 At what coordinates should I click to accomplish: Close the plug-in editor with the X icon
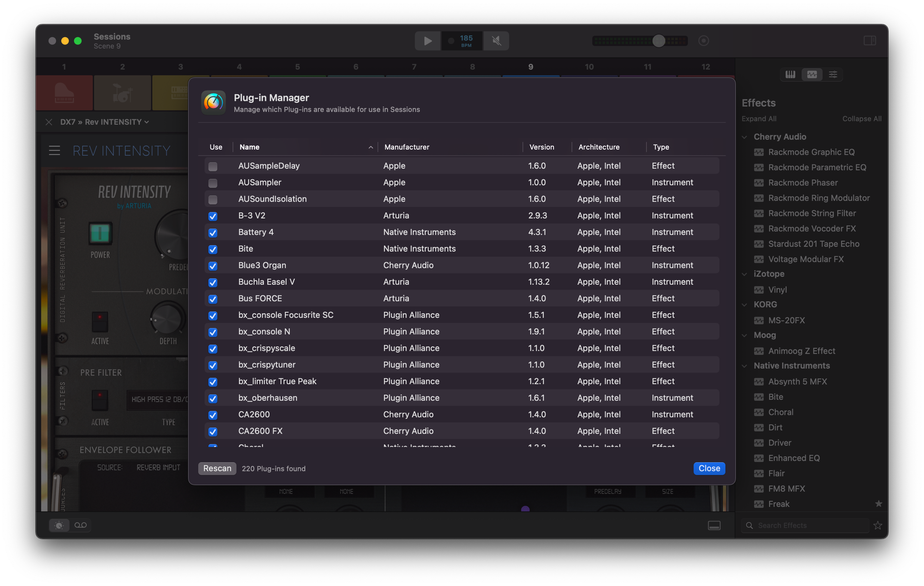tap(49, 122)
